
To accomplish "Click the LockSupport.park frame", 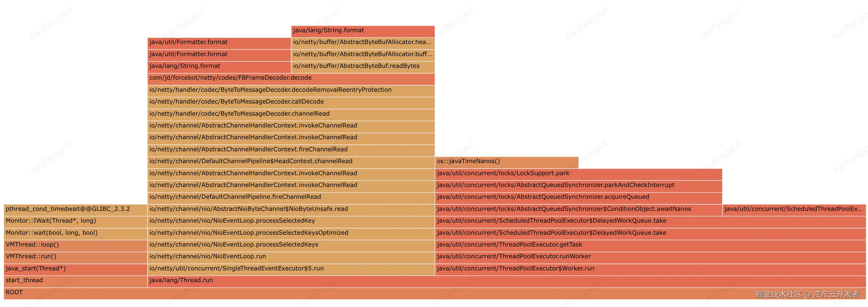I will (x=578, y=174).
